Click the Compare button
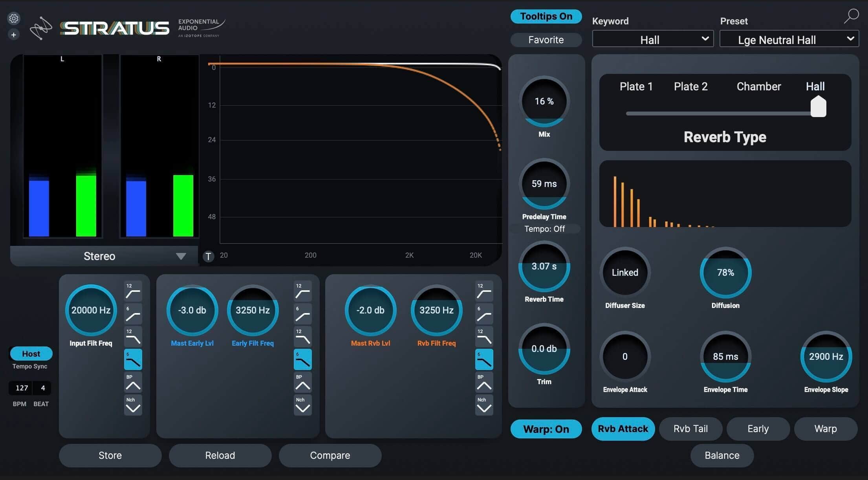The width and height of the screenshot is (868, 480). (330, 455)
